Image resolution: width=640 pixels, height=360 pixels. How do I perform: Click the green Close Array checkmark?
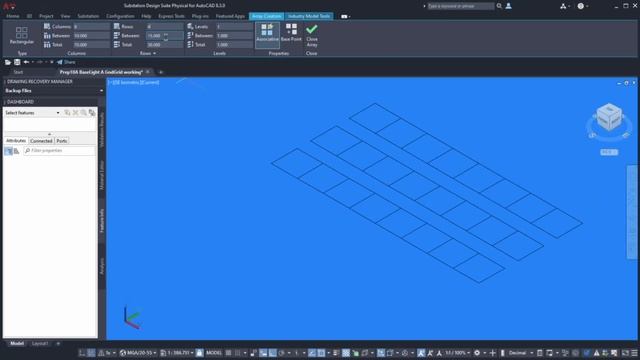(312, 29)
